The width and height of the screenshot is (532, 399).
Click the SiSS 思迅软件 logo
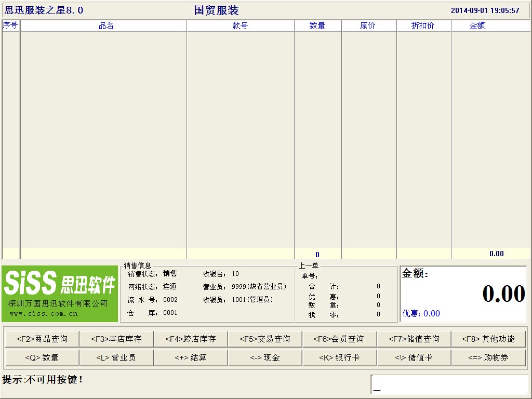point(60,294)
